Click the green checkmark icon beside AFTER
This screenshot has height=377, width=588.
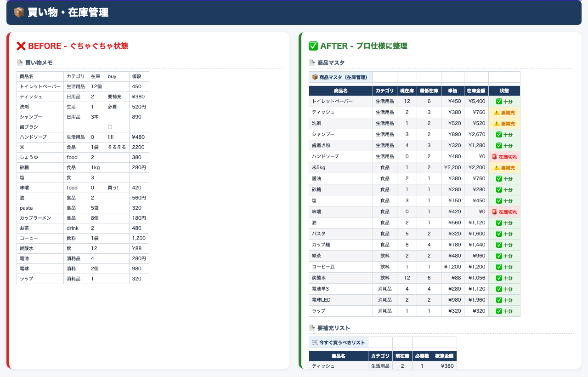(313, 46)
